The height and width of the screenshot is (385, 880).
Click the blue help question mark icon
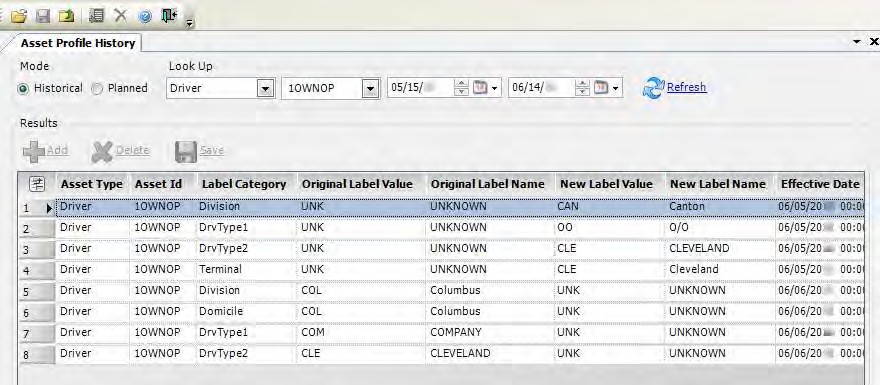[x=145, y=16]
